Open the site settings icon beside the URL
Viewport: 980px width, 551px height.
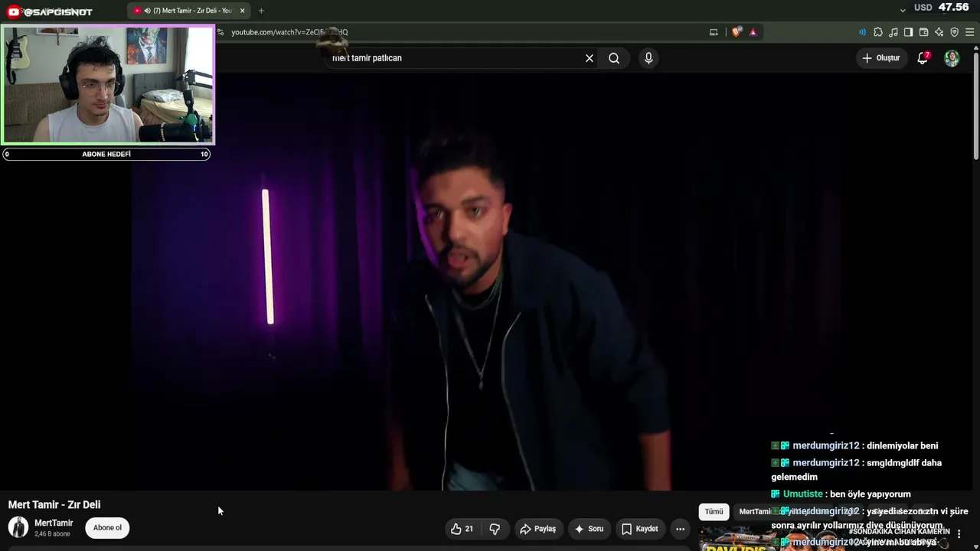tap(220, 32)
